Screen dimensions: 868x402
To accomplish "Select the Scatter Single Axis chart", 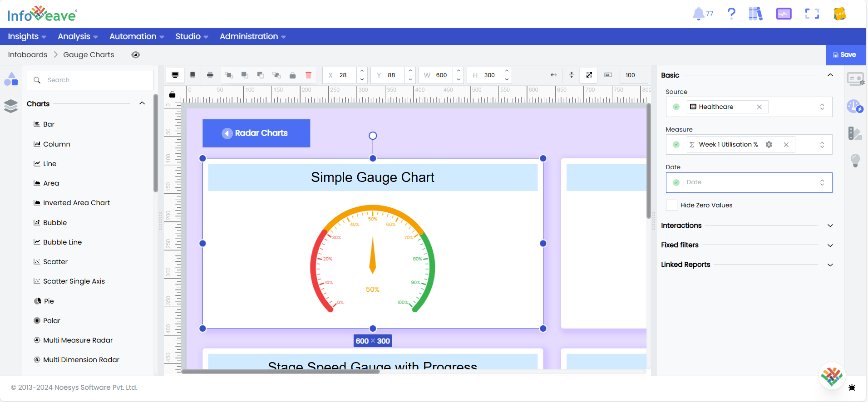I will (69, 281).
